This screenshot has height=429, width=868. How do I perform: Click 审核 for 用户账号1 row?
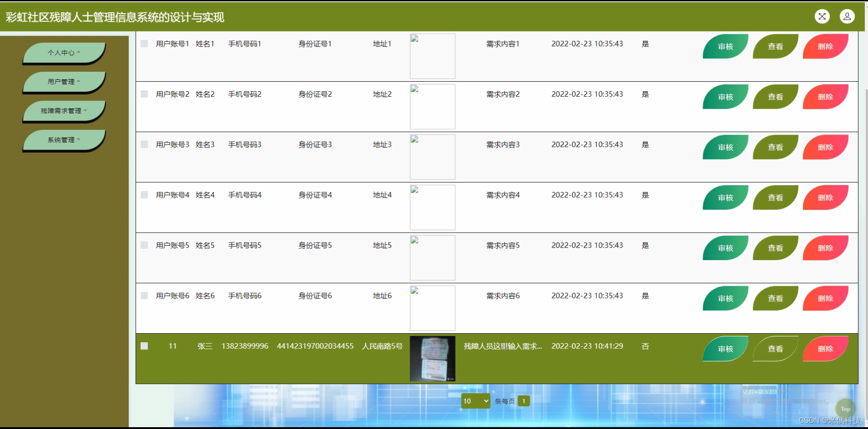[725, 47]
